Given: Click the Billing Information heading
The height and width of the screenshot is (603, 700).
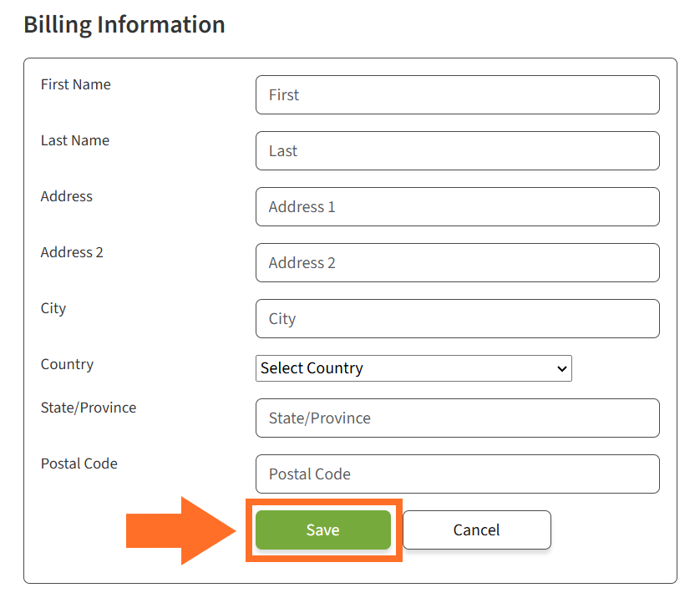Looking at the screenshot, I should point(124,25).
